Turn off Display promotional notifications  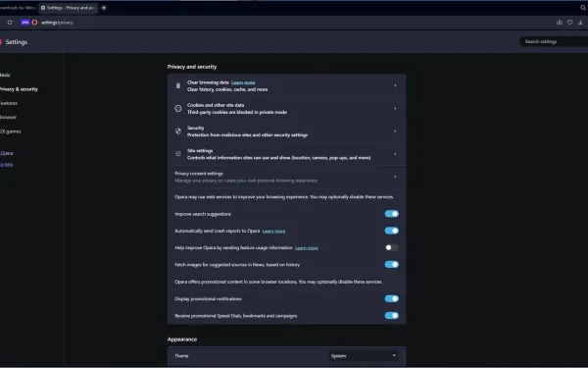tap(391, 298)
